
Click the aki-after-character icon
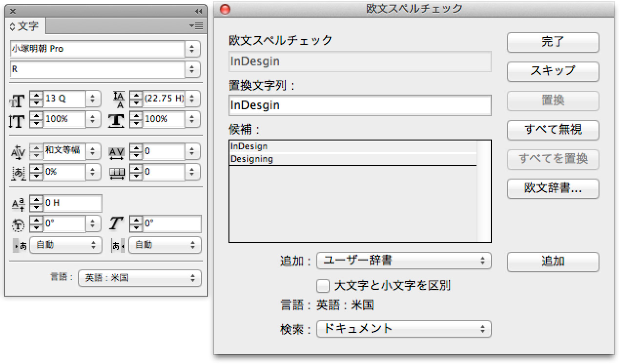(x=119, y=245)
